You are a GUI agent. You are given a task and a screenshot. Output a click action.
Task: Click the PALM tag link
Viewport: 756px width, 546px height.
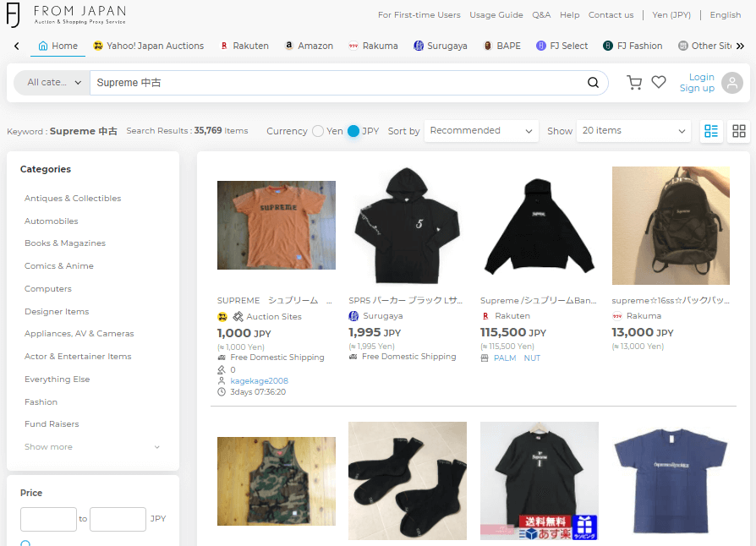click(505, 358)
